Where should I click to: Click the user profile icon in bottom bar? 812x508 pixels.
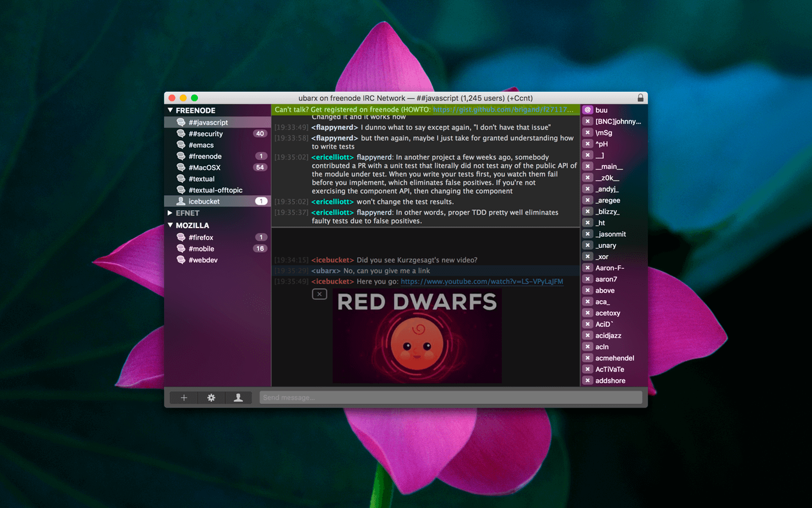(238, 398)
